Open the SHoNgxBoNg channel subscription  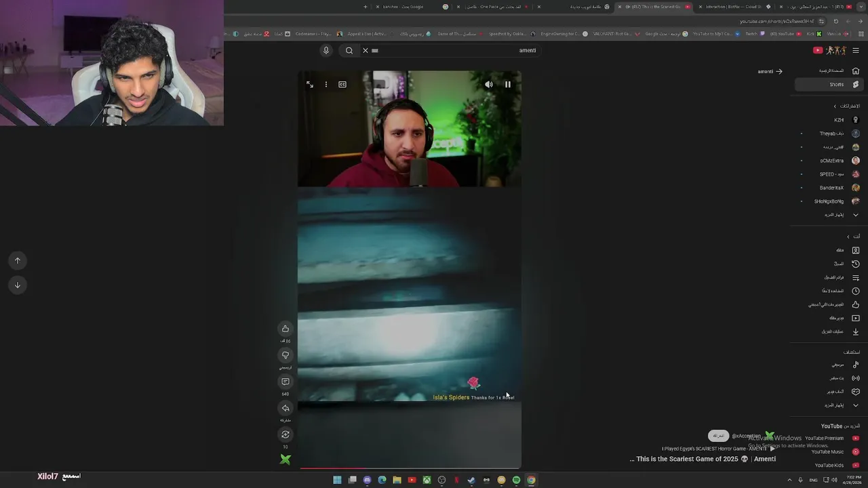[x=829, y=201]
